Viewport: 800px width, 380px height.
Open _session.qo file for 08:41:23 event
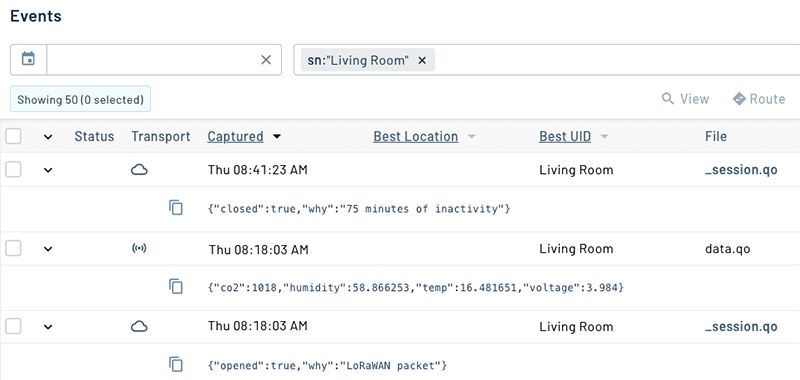click(741, 170)
